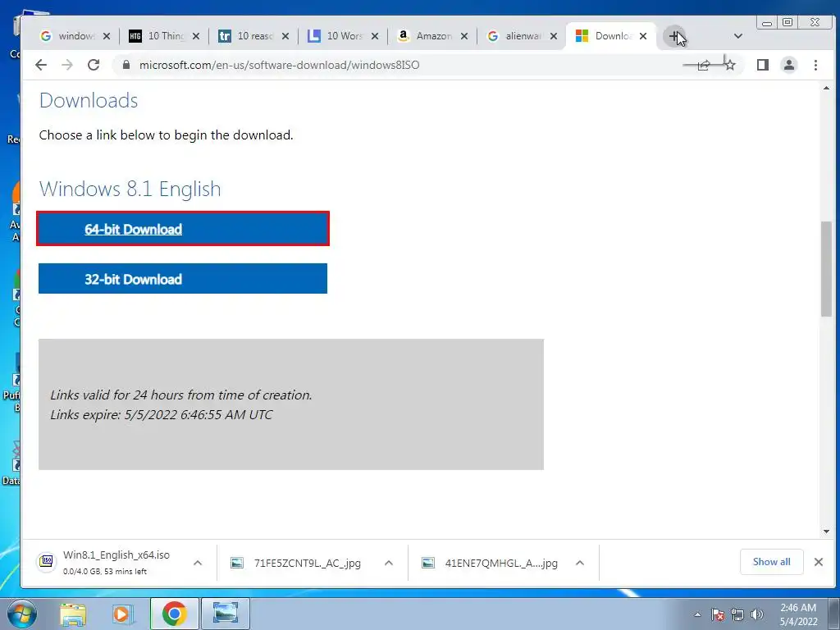Expand options for Win8.1_English_x64.iso download
The height and width of the screenshot is (630, 840).
198,563
